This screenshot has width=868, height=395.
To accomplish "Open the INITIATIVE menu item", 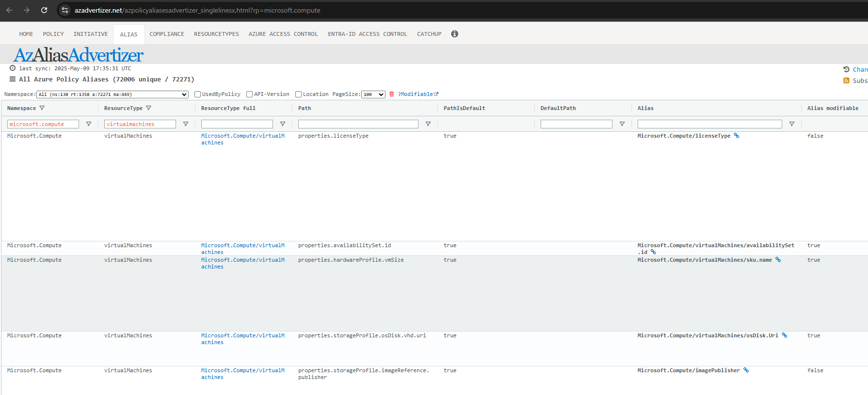I will click(91, 34).
